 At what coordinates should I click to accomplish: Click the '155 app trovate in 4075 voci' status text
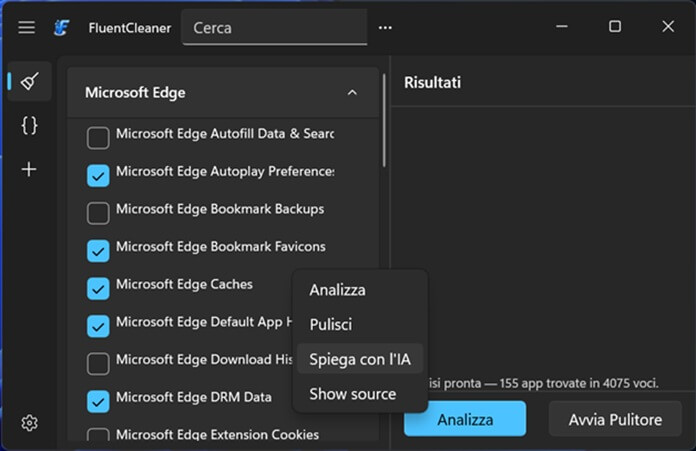pos(579,383)
